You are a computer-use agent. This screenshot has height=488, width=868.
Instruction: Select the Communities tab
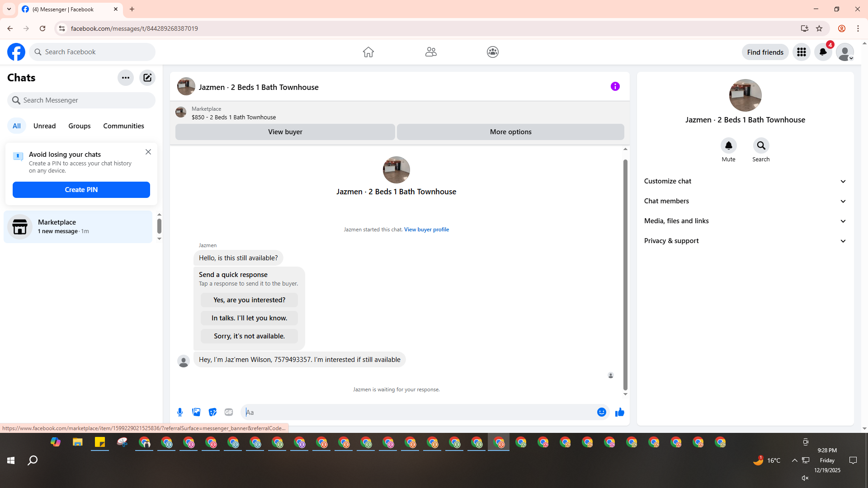(x=123, y=126)
